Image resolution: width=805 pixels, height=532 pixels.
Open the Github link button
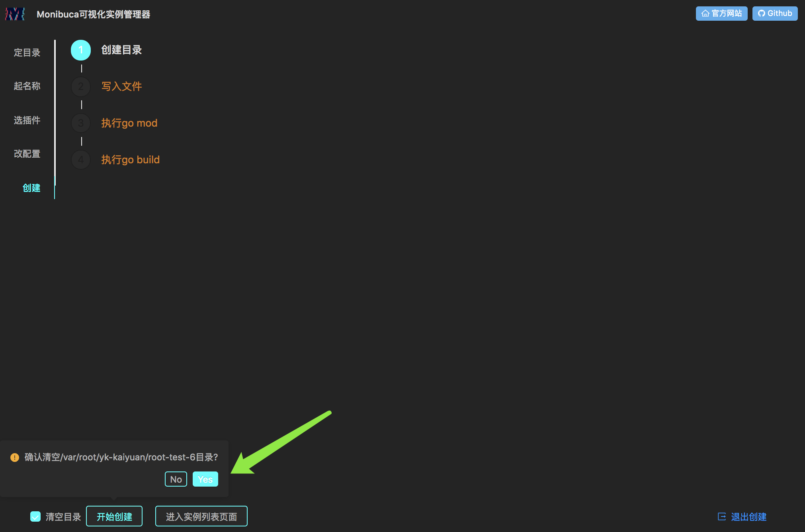point(775,14)
